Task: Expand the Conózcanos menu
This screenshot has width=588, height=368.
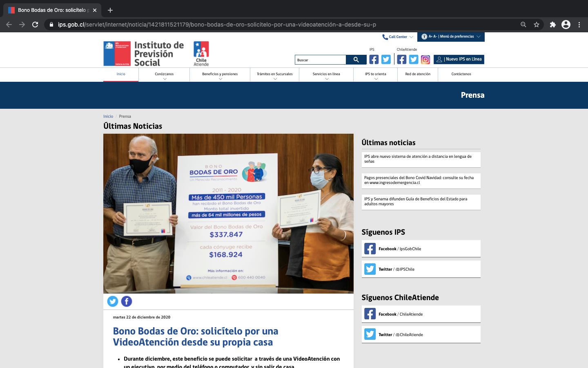Action: [164, 75]
